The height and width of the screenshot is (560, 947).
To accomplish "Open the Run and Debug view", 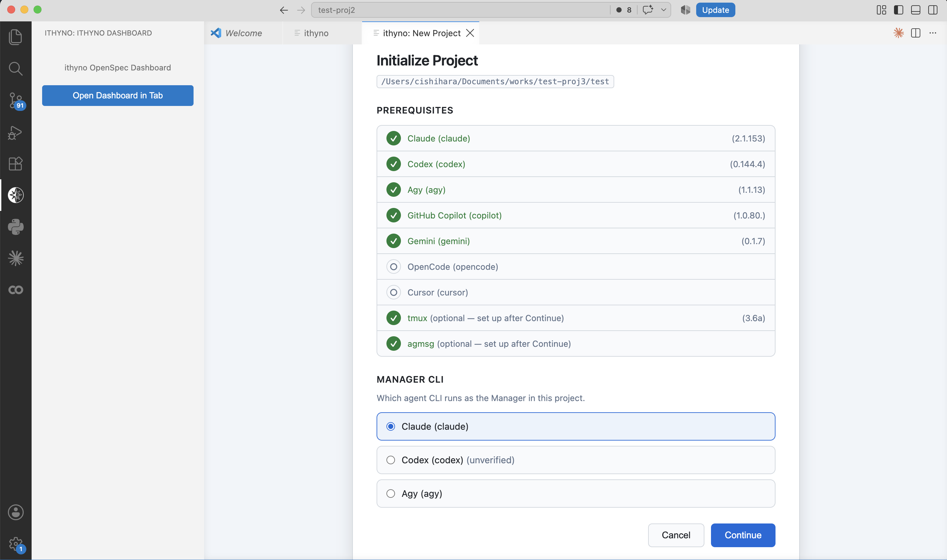I will point(15,133).
